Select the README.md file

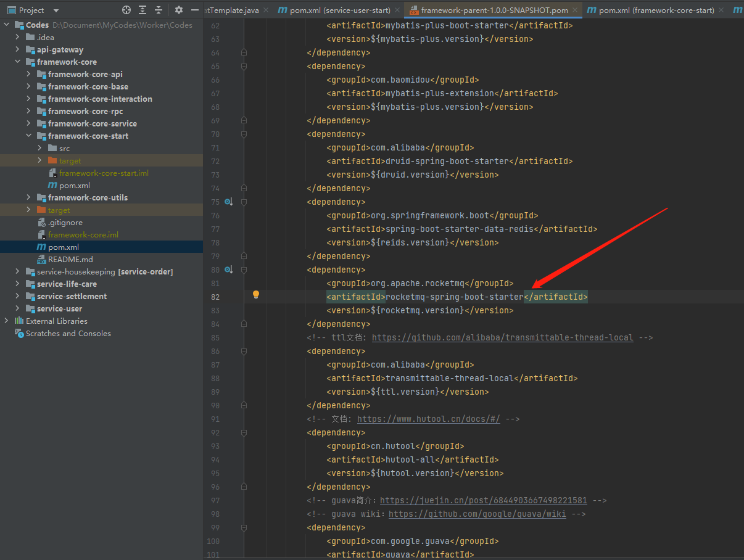70,260
